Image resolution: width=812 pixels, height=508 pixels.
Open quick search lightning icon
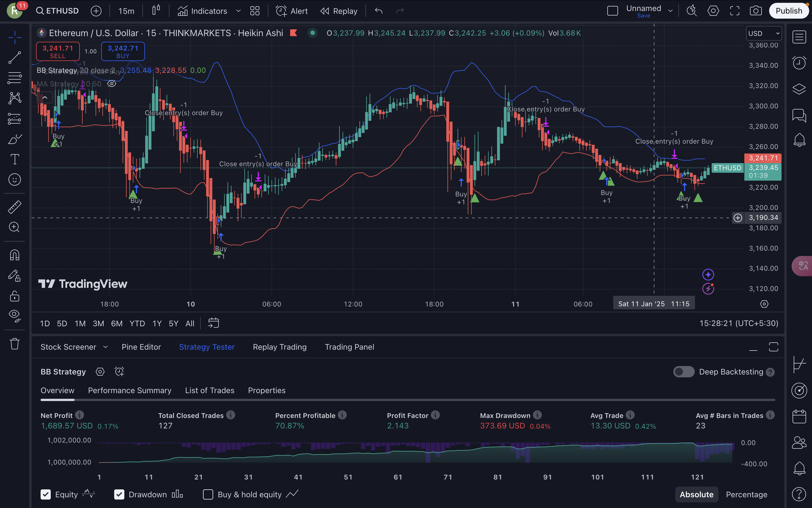point(692,11)
